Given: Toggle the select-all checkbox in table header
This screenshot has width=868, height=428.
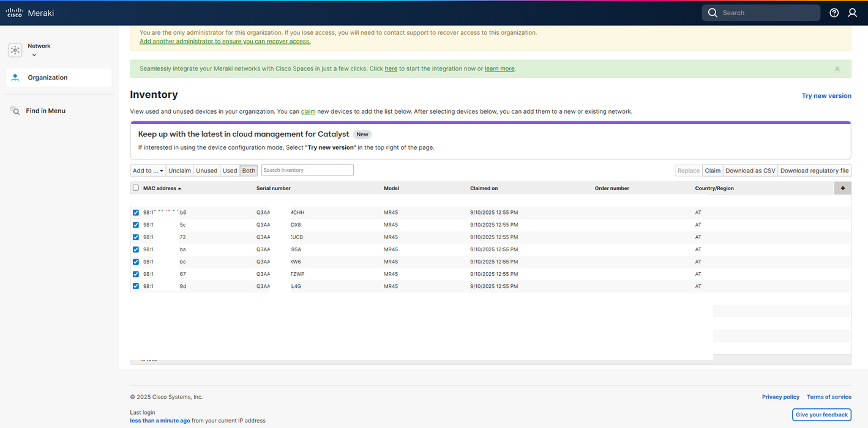Looking at the screenshot, I should (136, 188).
